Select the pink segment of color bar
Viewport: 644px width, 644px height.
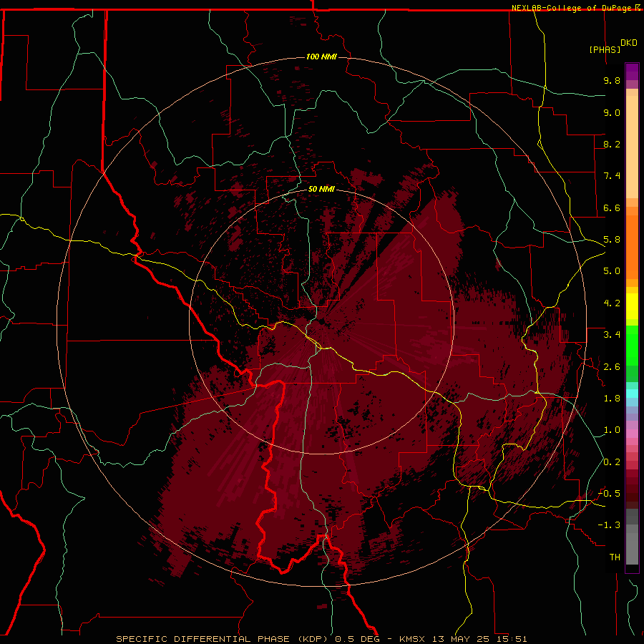click(x=632, y=434)
